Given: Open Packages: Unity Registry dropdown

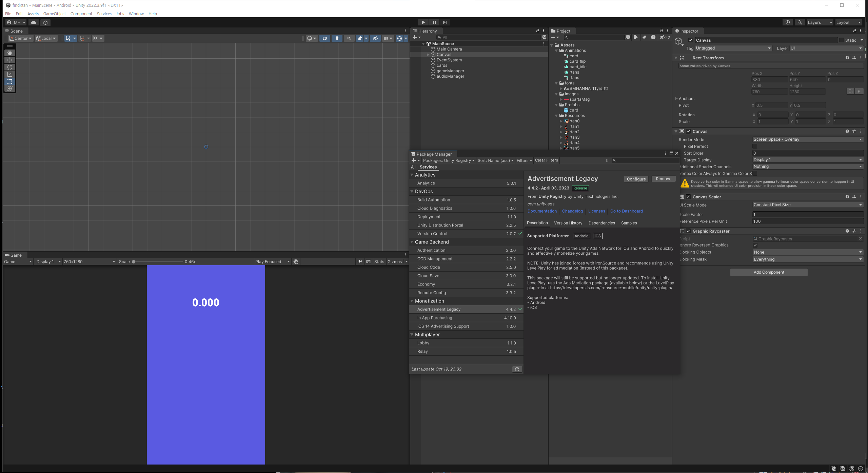Looking at the screenshot, I should click(449, 160).
